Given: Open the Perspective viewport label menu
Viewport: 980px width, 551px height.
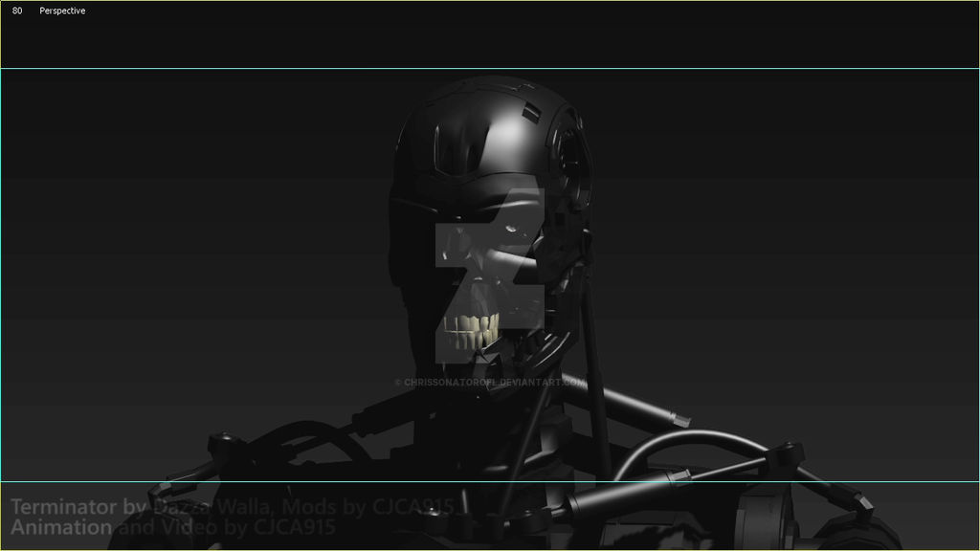Looking at the screenshot, I should (x=62, y=11).
